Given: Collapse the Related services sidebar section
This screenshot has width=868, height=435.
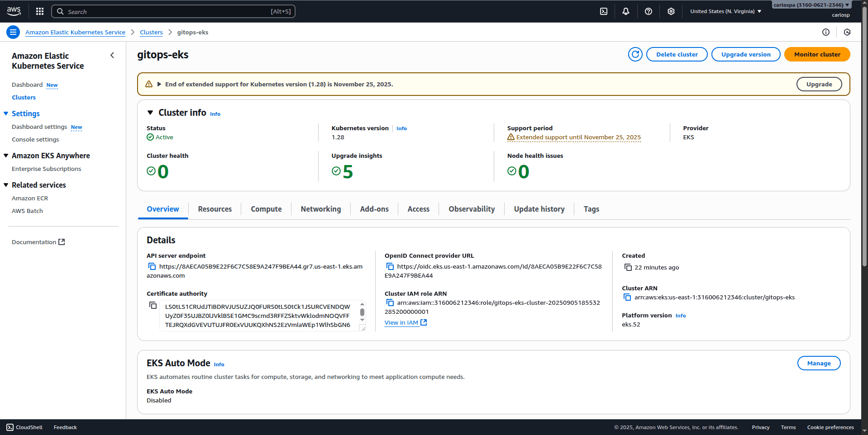Looking at the screenshot, I should click(6, 185).
